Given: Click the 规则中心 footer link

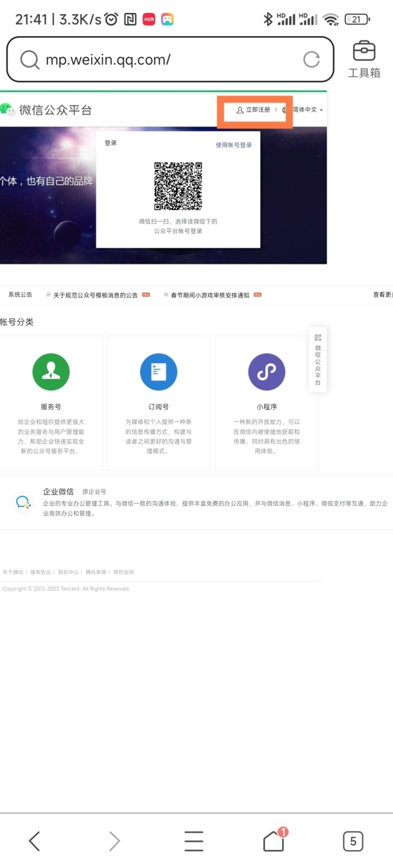Looking at the screenshot, I should (68, 572).
